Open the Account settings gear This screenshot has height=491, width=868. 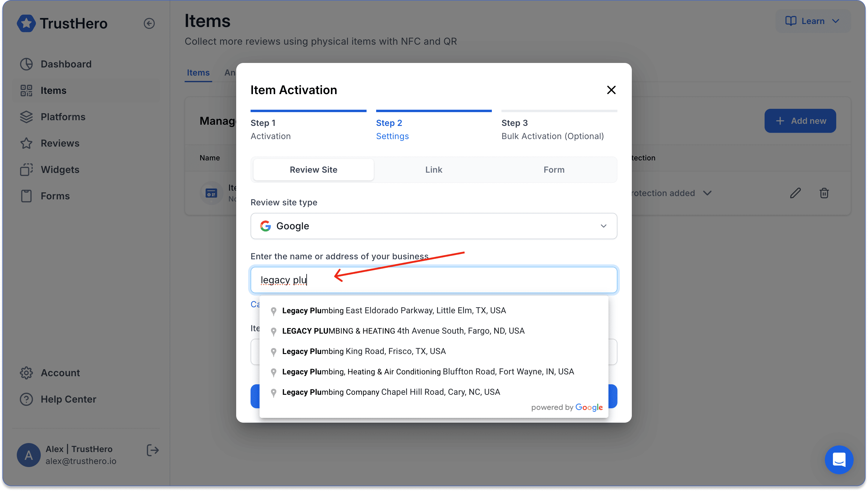(26, 373)
